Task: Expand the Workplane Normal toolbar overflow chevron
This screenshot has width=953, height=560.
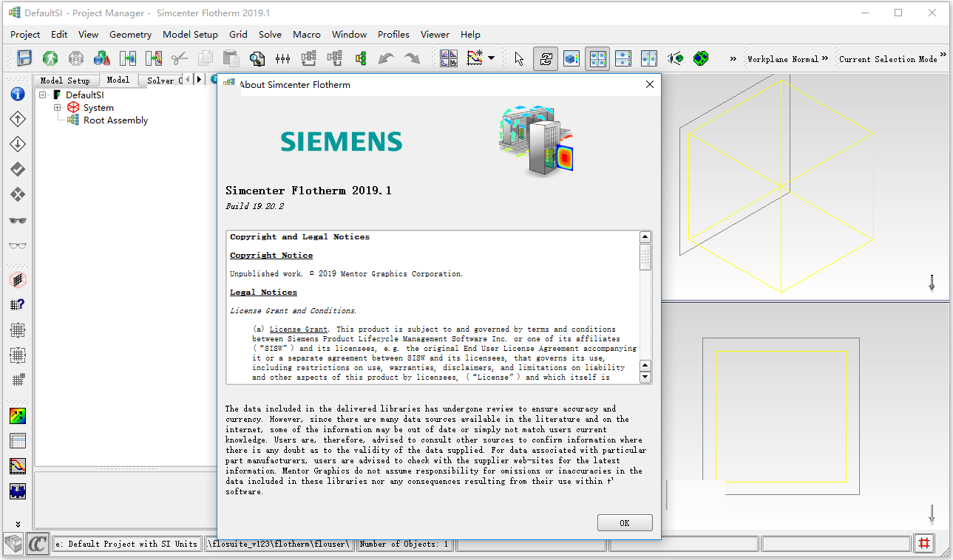Action: click(825, 58)
